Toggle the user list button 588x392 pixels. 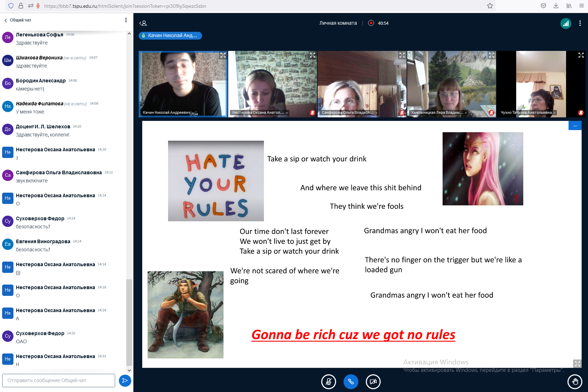[x=143, y=23]
